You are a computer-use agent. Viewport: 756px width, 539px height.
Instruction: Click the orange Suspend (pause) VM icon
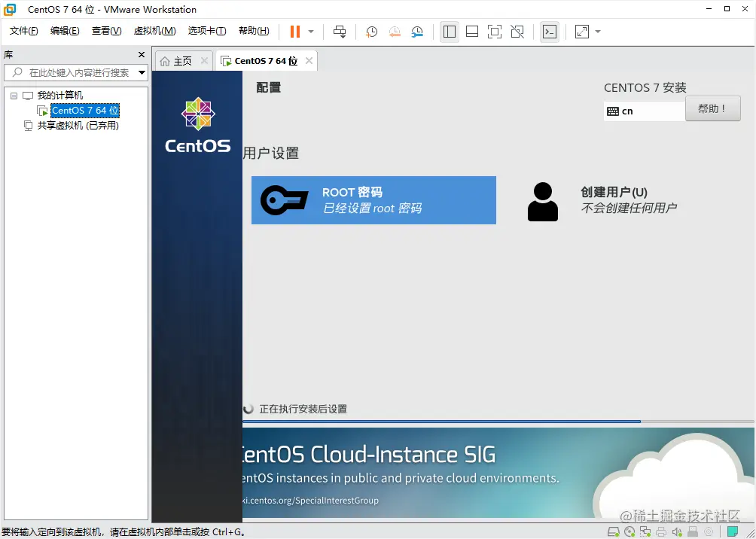tap(294, 32)
